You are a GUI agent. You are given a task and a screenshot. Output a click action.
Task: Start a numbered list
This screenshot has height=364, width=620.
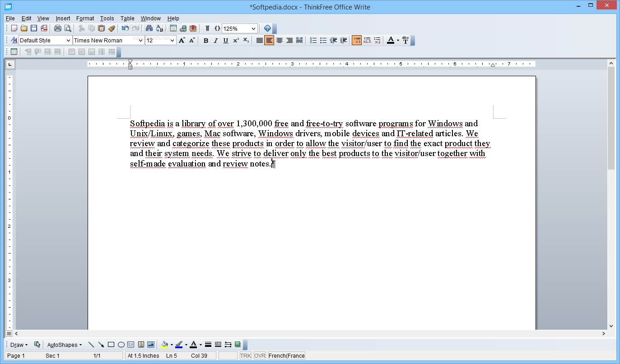[313, 40]
